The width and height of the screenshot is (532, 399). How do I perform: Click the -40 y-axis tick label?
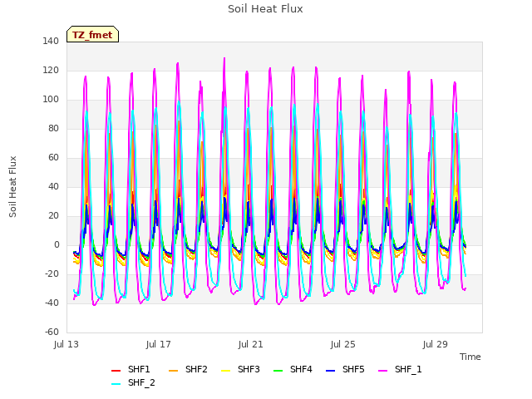pos(52,303)
